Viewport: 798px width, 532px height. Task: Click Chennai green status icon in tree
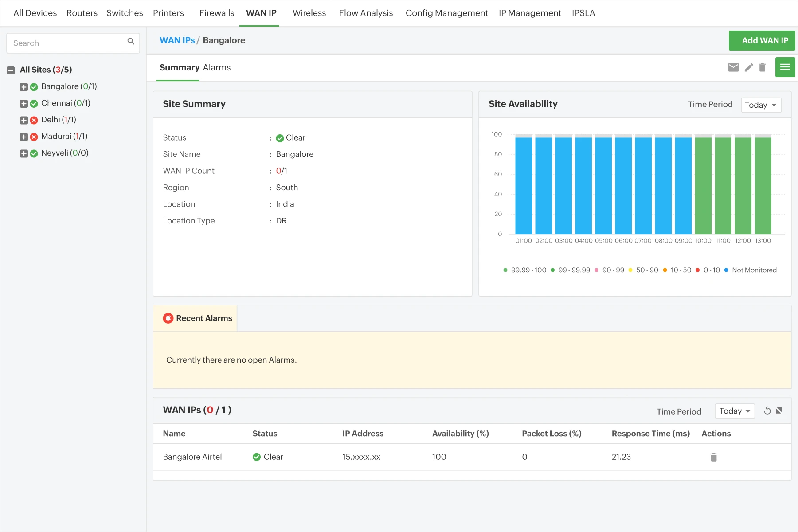[34, 104]
